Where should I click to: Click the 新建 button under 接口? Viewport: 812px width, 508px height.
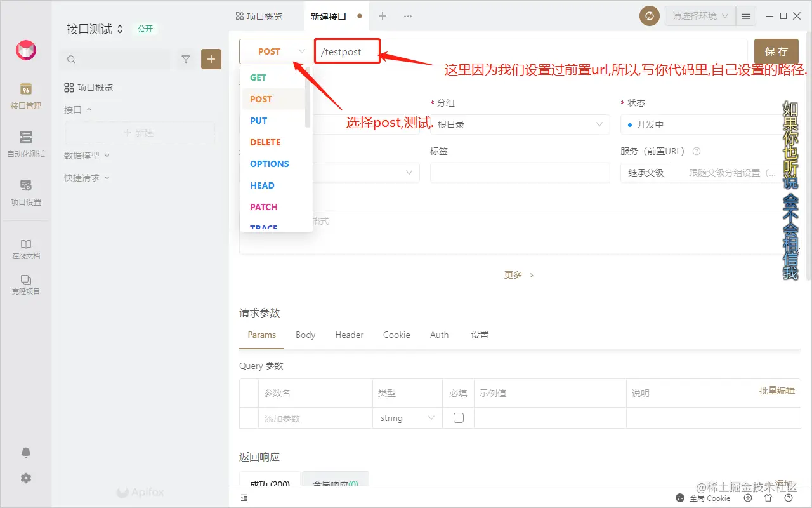[140, 133]
